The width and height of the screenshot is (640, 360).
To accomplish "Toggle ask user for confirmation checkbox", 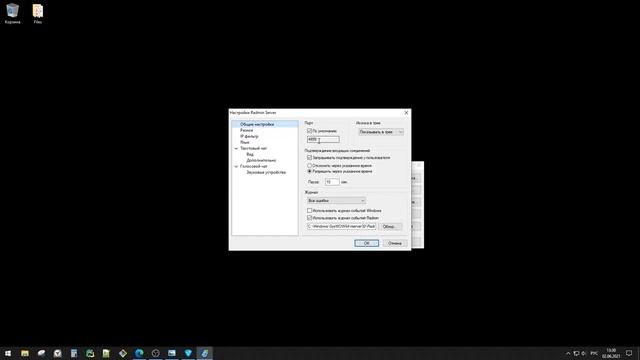I will pos(309,158).
